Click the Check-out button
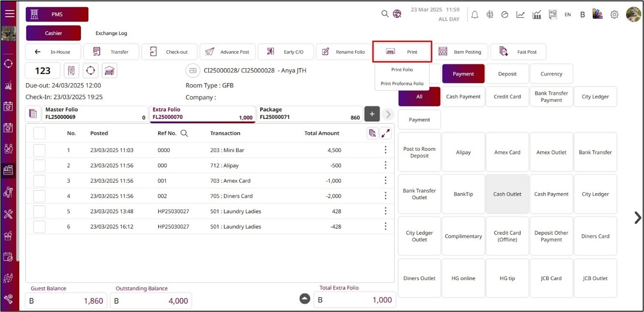 170,52
